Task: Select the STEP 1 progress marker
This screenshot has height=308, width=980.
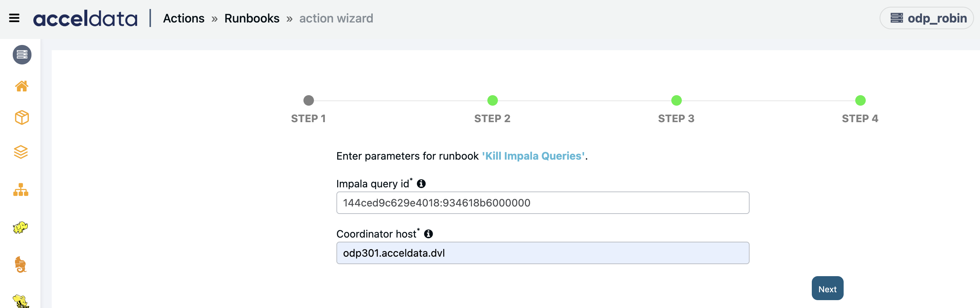Action: 309,100
